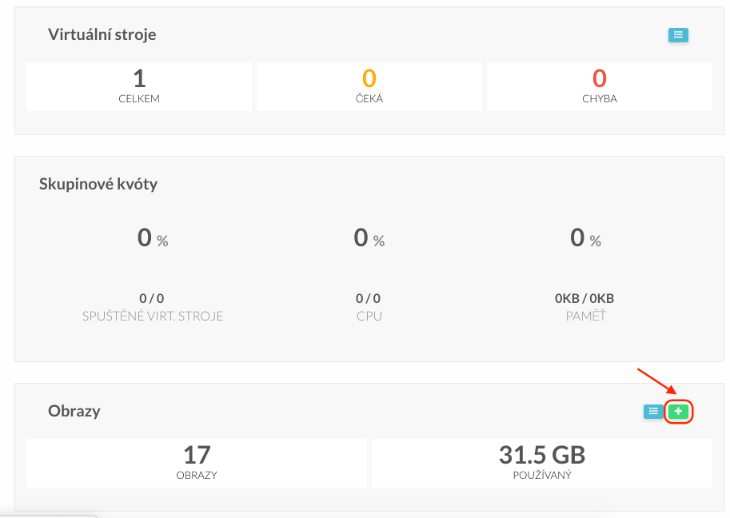Click the 0 / 0 running machines value

point(152,298)
